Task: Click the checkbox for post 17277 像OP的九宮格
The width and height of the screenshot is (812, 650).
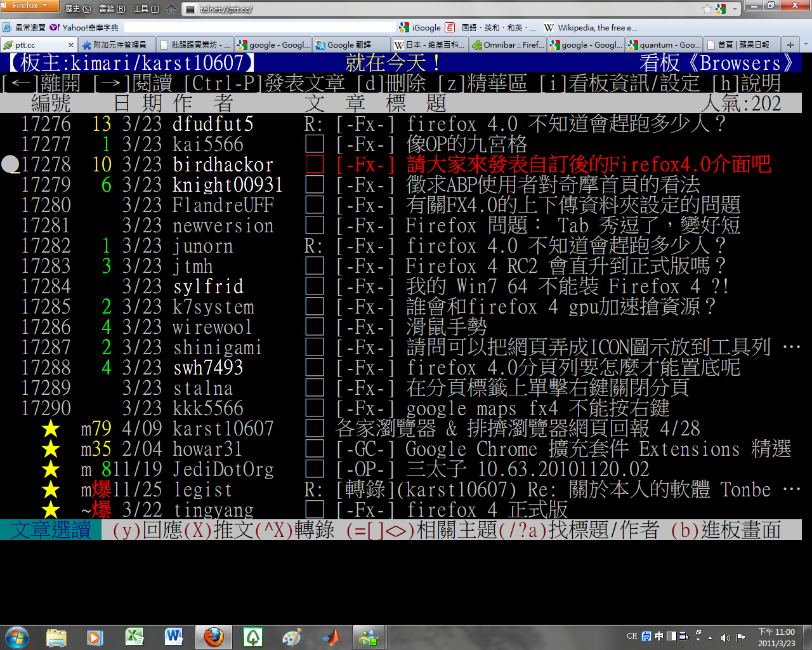Action: point(315,144)
